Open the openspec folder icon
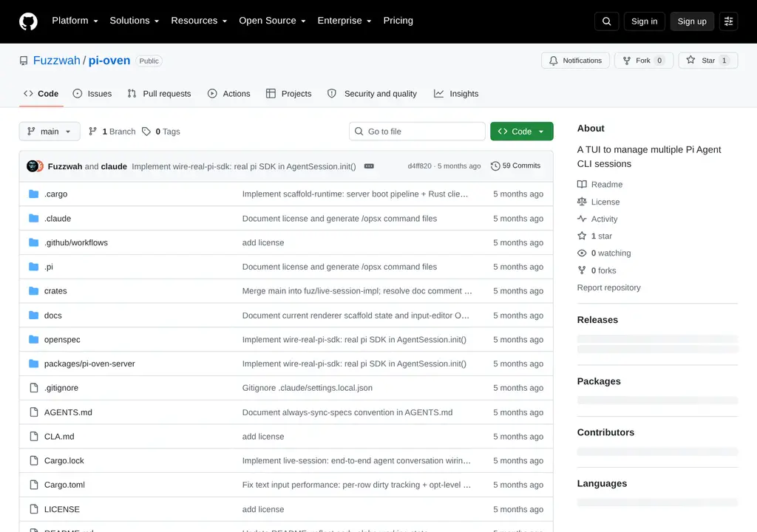The height and width of the screenshot is (532, 757). 33,339
